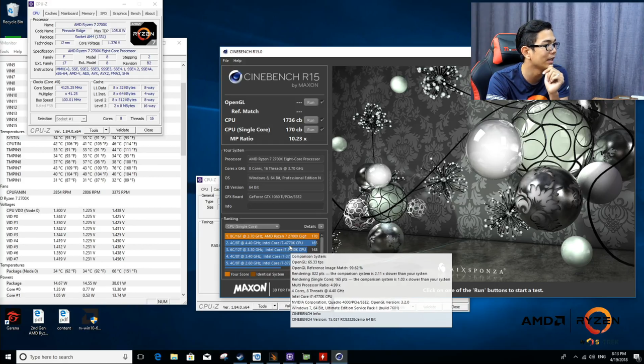This screenshot has height=364, width=644.
Task: Click Tools button in rear CPU-Z window
Action: 262,306
